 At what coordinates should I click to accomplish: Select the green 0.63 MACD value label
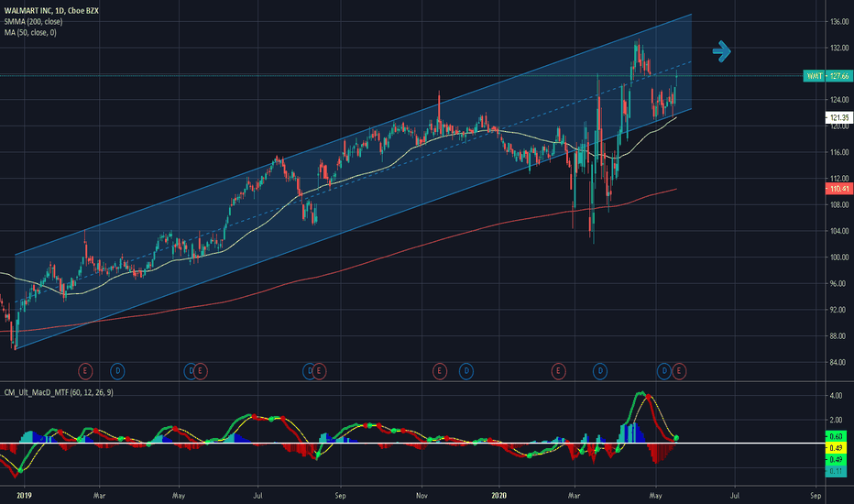tap(836, 436)
